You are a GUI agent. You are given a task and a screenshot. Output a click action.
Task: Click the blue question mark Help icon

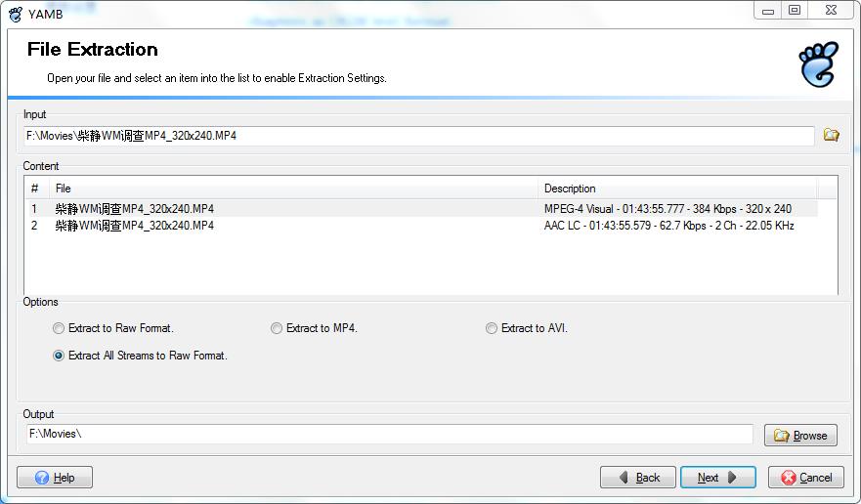[42, 477]
